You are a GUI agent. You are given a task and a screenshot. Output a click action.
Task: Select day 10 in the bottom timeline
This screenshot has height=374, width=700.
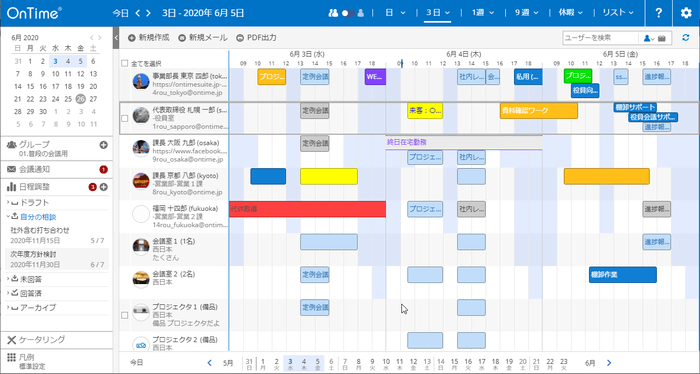(386, 363)
